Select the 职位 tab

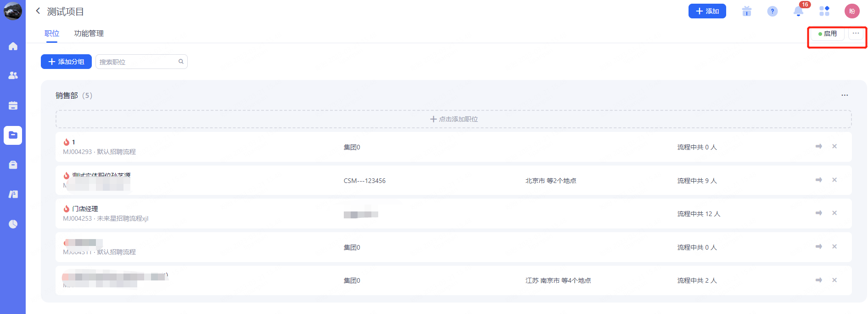click(52, 34)
